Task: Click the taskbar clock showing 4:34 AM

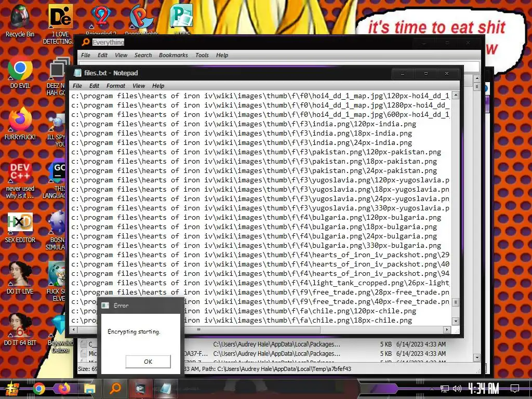Action: 484,389
